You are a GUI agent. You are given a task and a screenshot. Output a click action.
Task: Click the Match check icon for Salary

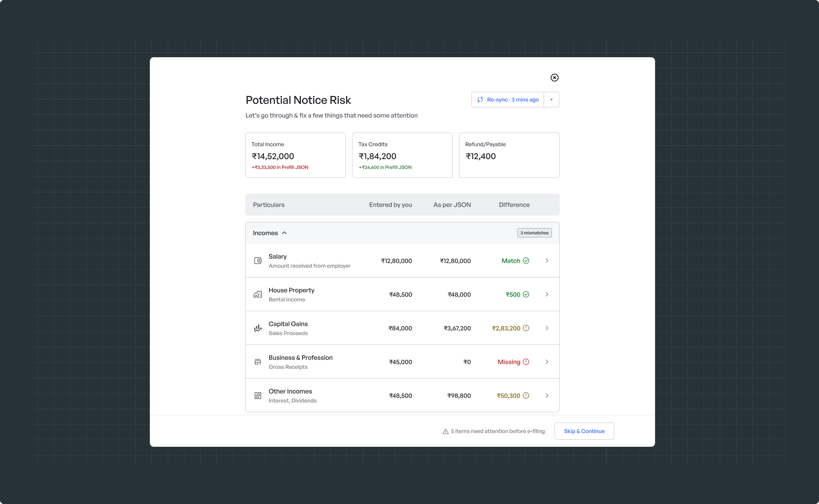point(526,261)
